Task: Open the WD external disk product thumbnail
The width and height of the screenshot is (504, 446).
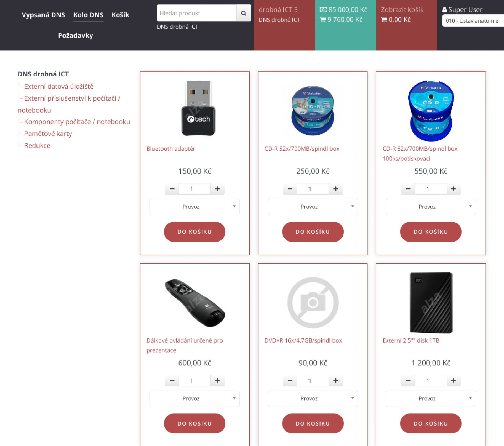Action: [x=431, y=302]
